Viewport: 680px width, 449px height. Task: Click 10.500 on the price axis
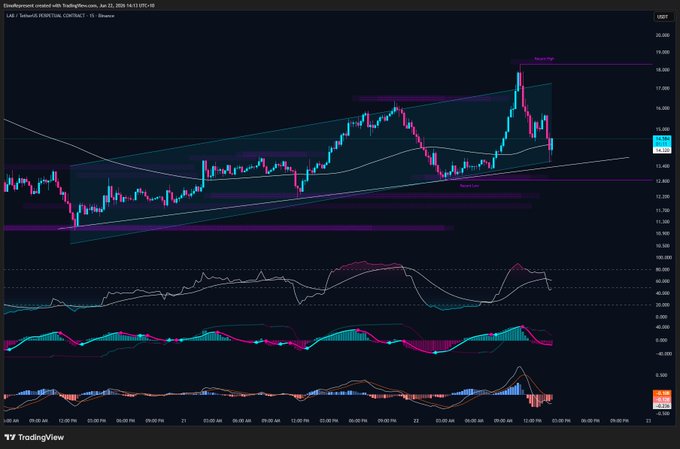[x=663, y=246]
